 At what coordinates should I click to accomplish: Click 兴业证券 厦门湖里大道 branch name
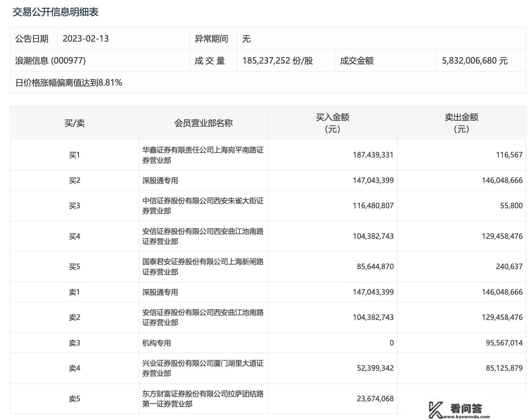point(203,368)
